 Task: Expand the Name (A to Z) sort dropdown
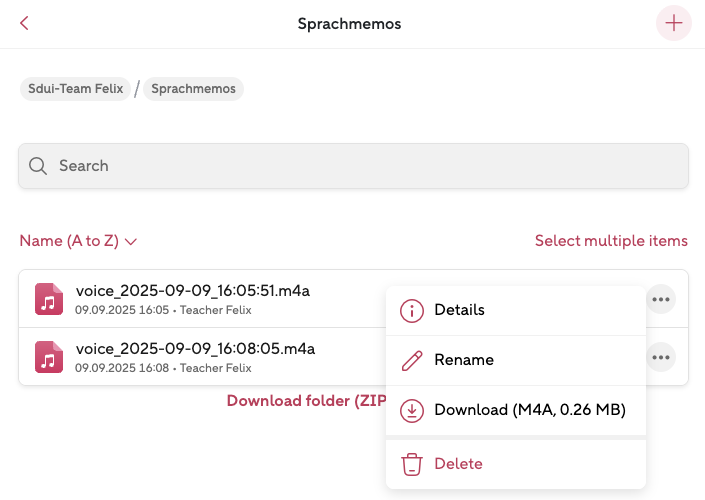point(78,241)
